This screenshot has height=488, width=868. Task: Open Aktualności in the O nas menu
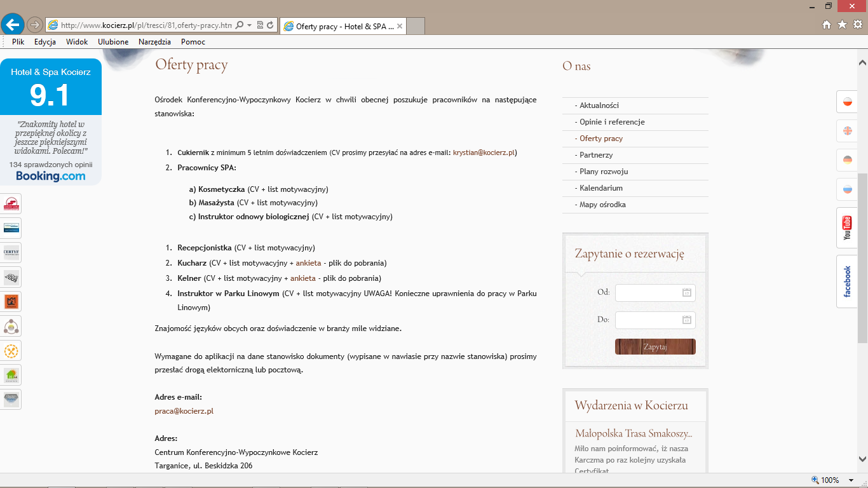coord(599,105)
